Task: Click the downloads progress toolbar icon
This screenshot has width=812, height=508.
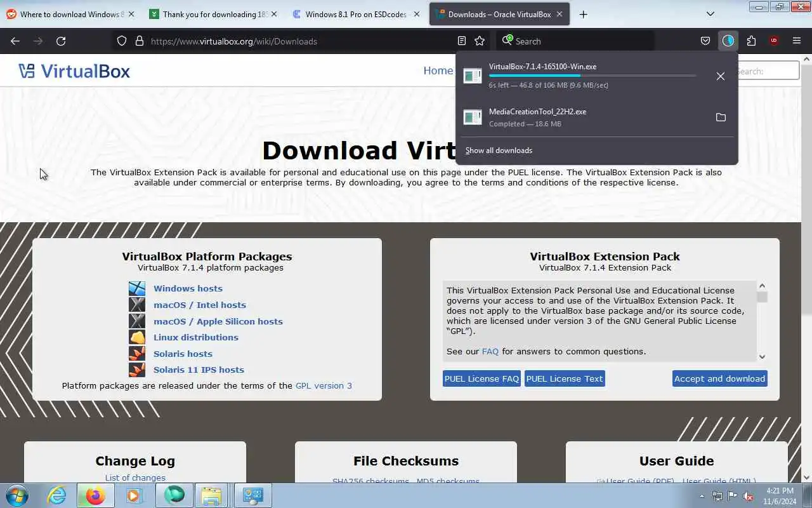Action: (728, 41)
